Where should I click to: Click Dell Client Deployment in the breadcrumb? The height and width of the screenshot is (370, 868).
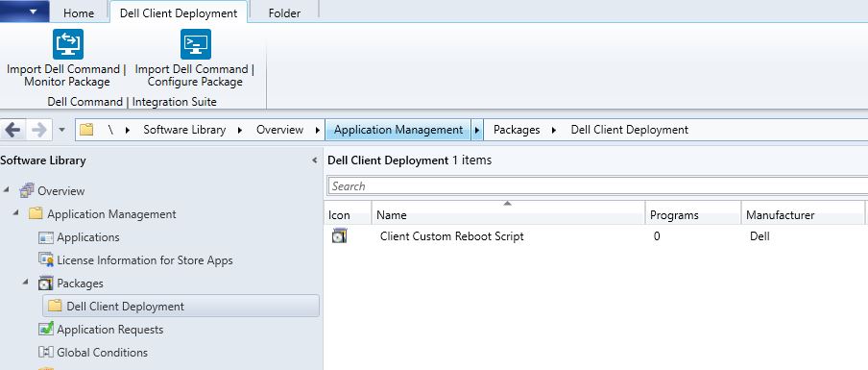630,130
